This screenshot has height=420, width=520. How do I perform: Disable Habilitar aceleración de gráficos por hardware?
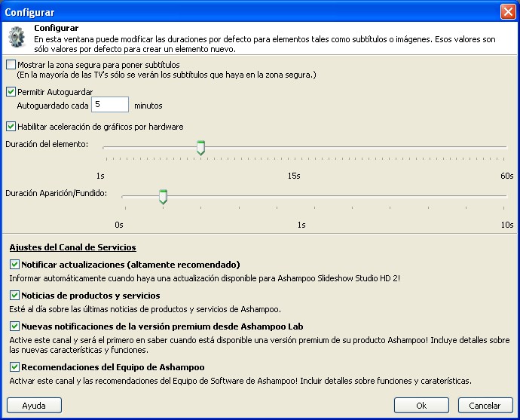pyautogui.click(x=11, y=127)
